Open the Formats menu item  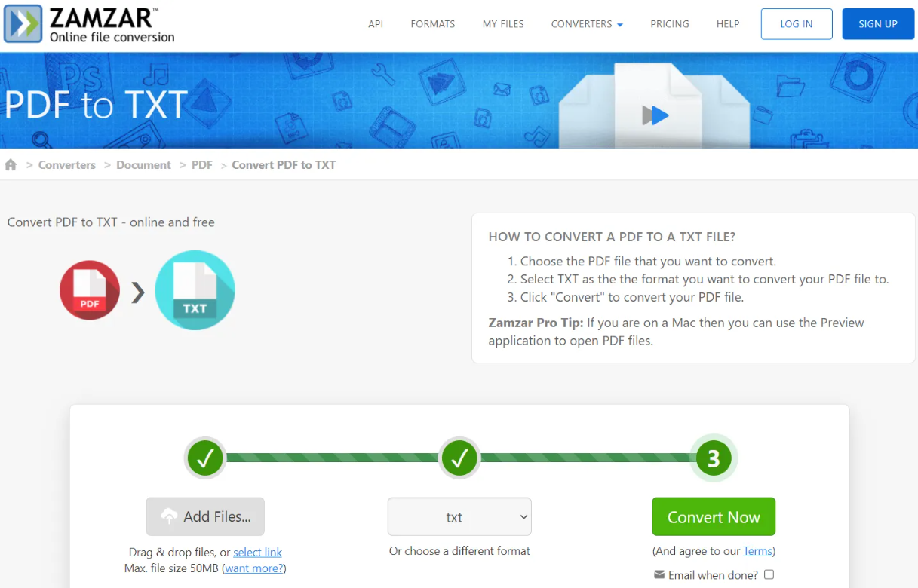click(x=433, y=24)
